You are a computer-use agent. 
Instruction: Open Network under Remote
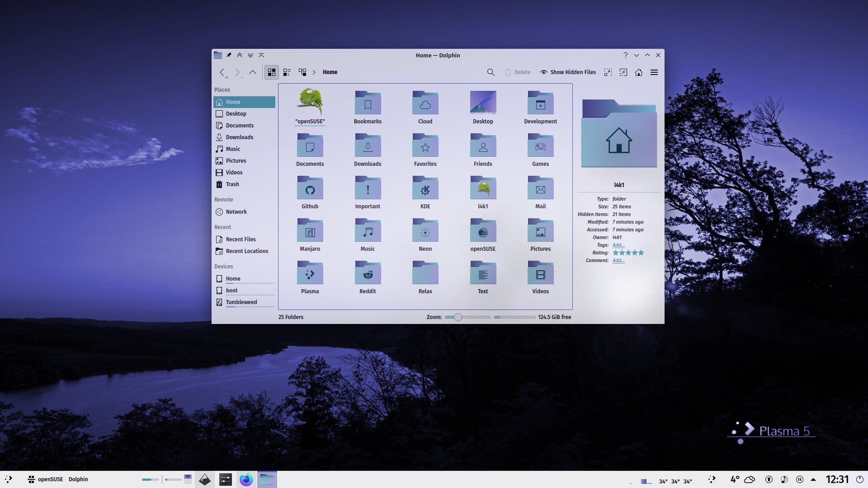[244, 212]
